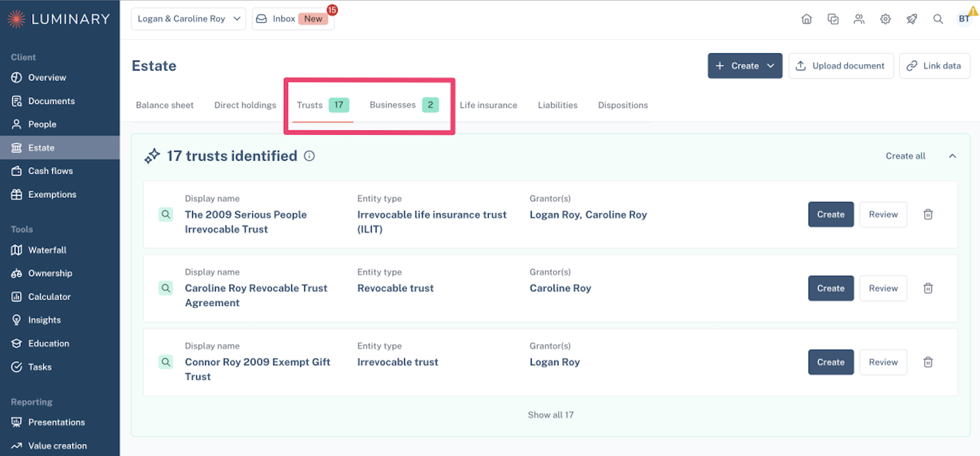Delete Caroline Roy Revocable Trust Agreement suggestion

coord(928,288)
